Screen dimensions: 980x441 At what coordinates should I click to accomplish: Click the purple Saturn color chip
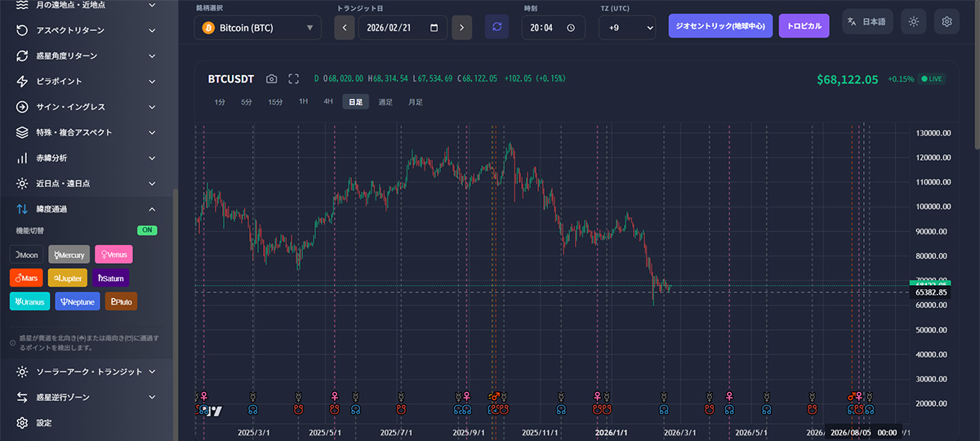click(110, 278)
